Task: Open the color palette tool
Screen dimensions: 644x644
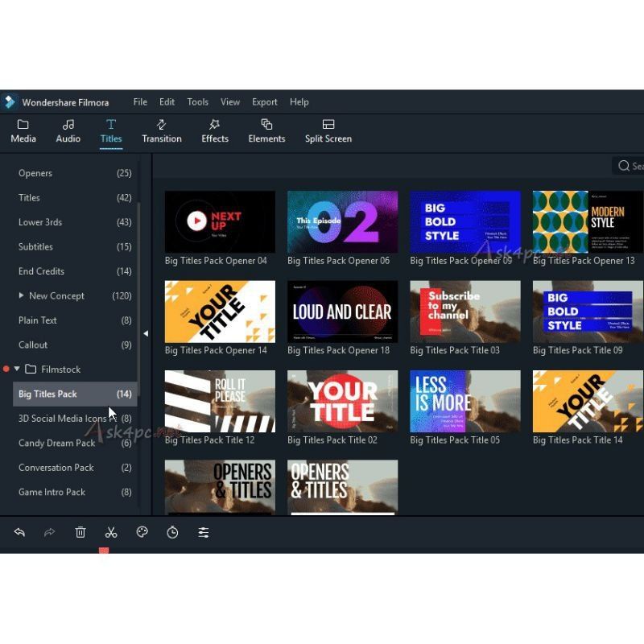Action: pyautogui.click(x=142, y=532)
